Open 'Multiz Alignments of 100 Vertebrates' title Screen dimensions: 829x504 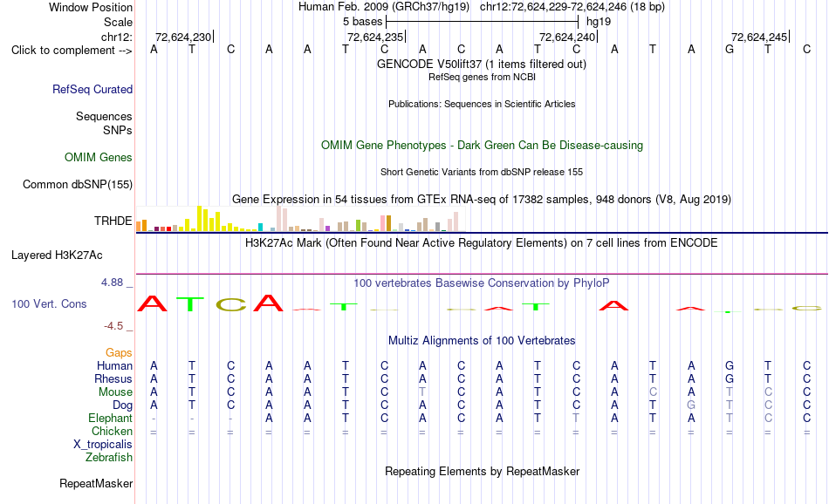482,341
